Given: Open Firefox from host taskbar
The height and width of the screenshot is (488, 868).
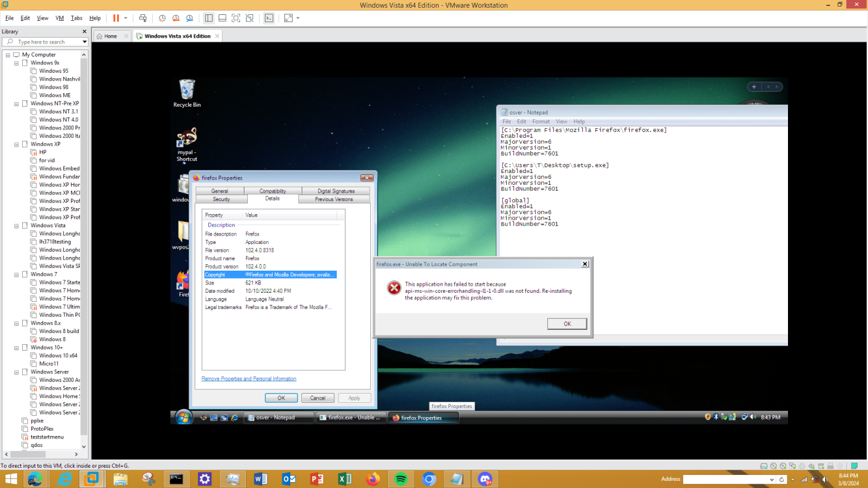Looking at the screenshot, I should 372,479.
